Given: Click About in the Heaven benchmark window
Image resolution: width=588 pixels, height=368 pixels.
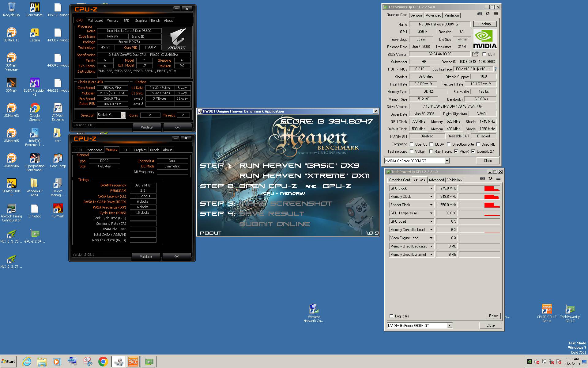Looking at the screenshot, I should click(x=211, y=233).
